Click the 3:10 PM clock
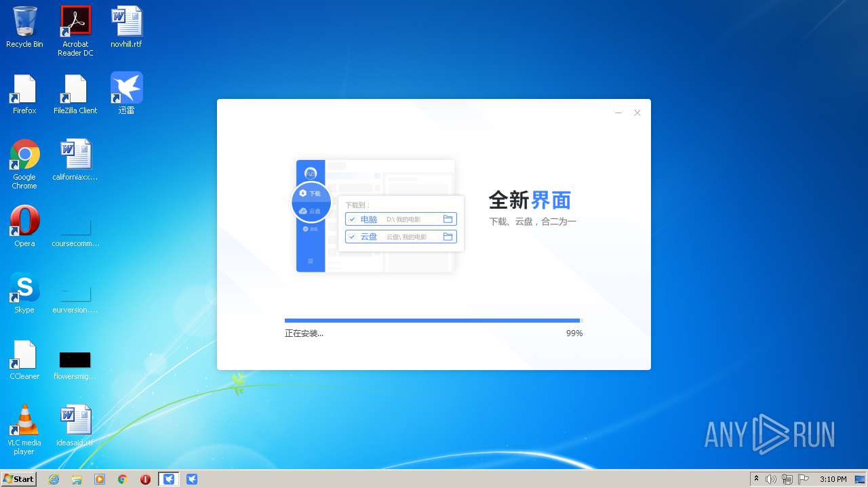This screenshot has width=868, height=488. 833,479
